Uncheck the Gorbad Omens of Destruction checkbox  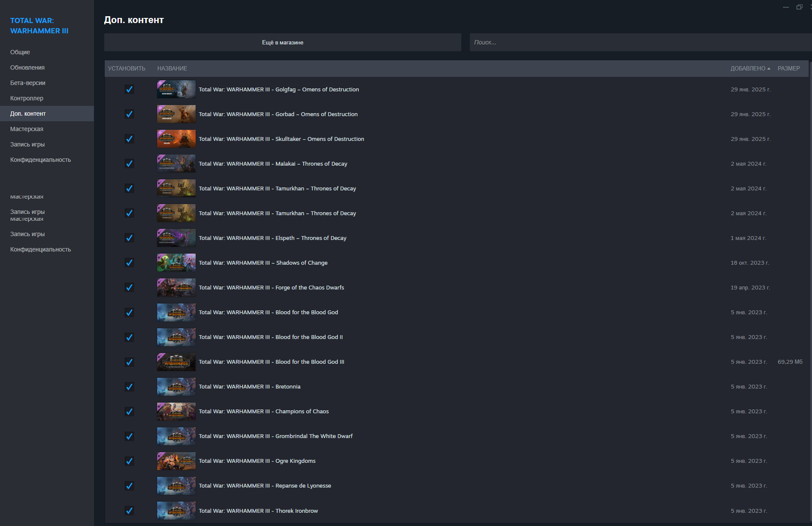(x=129, y=114)
